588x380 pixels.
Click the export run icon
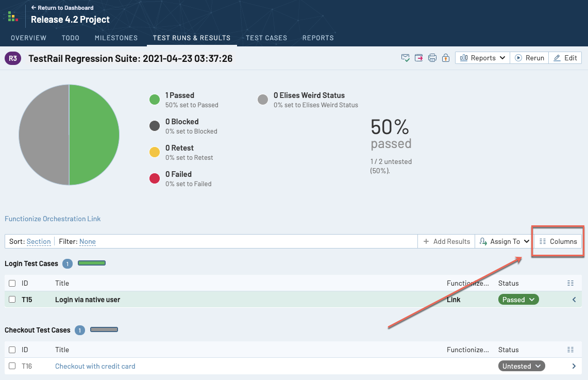coord(419,58)
